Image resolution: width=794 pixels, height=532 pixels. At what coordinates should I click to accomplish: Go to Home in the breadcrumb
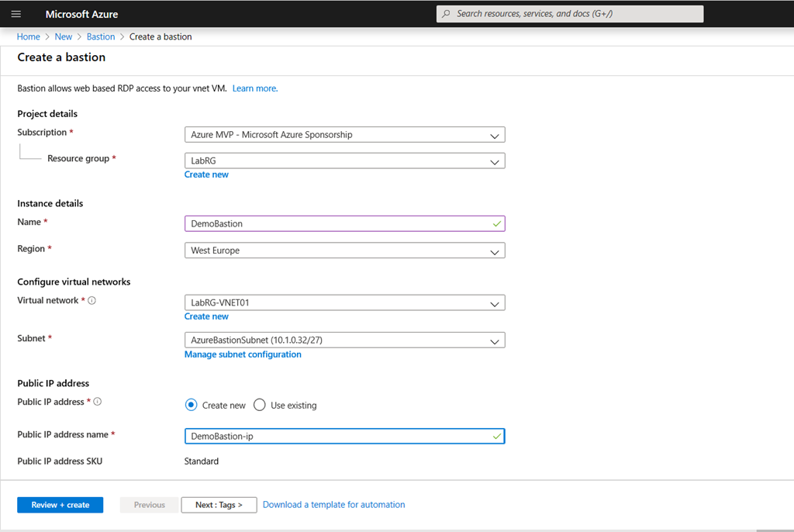pyautogui.click(x=29, y=36)
